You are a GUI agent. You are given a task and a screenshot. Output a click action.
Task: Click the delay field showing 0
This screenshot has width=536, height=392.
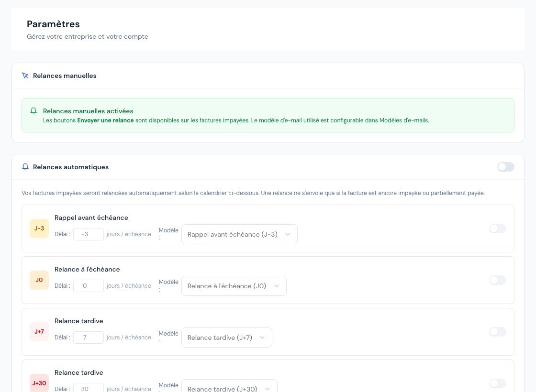[x=89, y=286]
